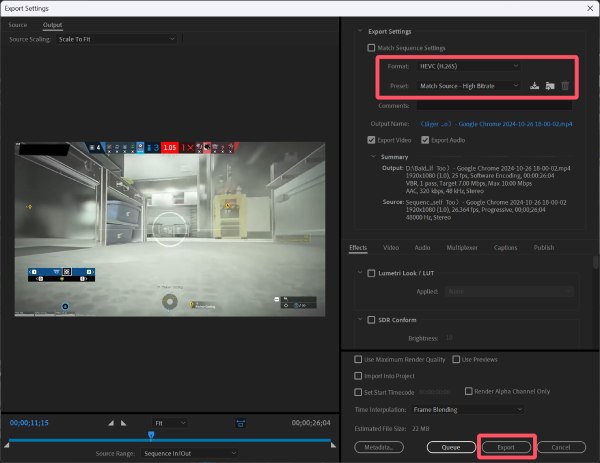This screenshot has height=463, width=600.
Task: Click the Set Out Point triangle icon
Action: pos(123,423)
